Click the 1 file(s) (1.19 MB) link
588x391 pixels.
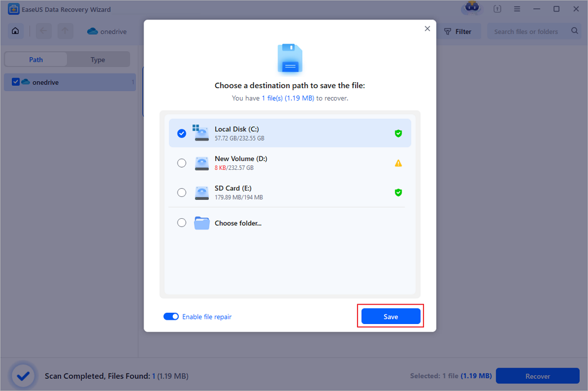(288, 98)
